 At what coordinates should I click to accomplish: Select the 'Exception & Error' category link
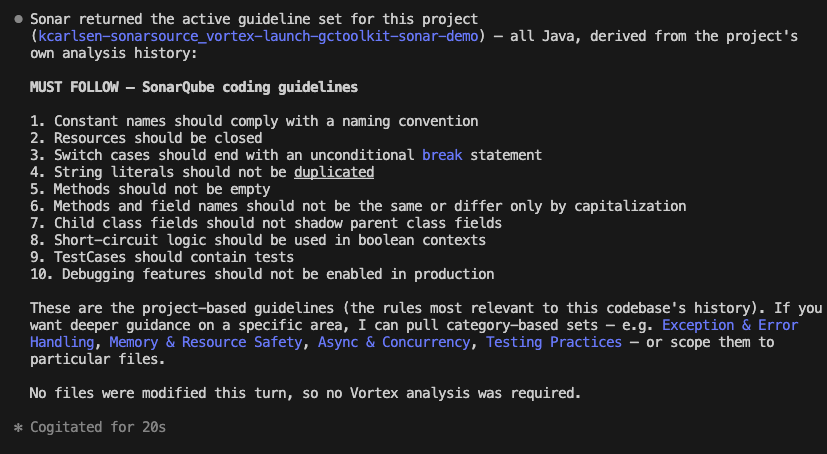point(730,325)
